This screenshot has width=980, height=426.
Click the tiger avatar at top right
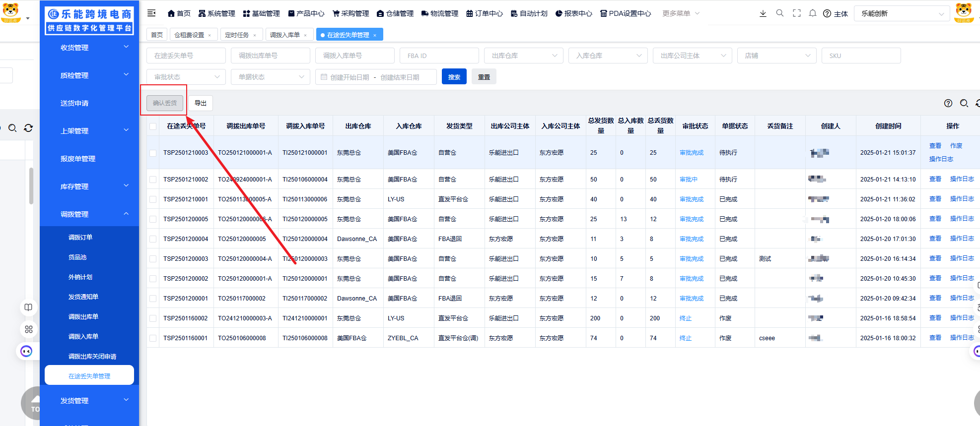[964, 13]
